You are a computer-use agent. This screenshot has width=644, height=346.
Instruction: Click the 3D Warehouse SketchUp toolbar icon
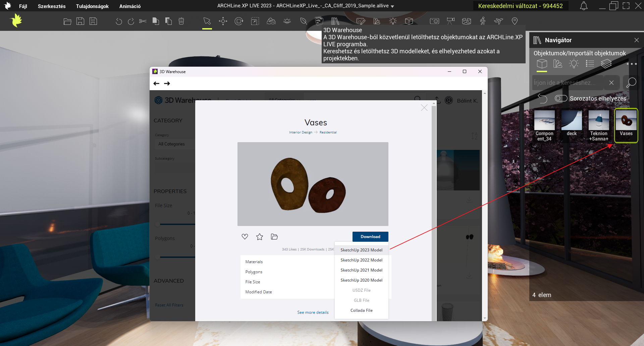click(x=319, y=21)
